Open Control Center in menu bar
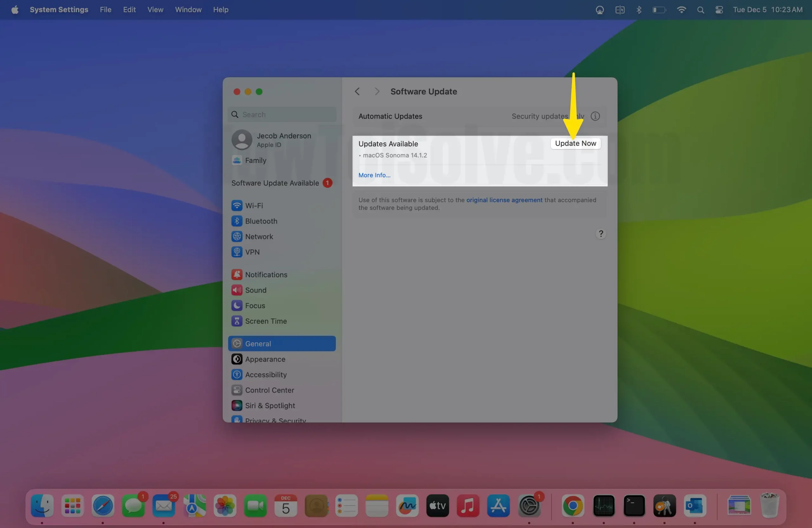The image size is (812, 528). coord(719,10)
